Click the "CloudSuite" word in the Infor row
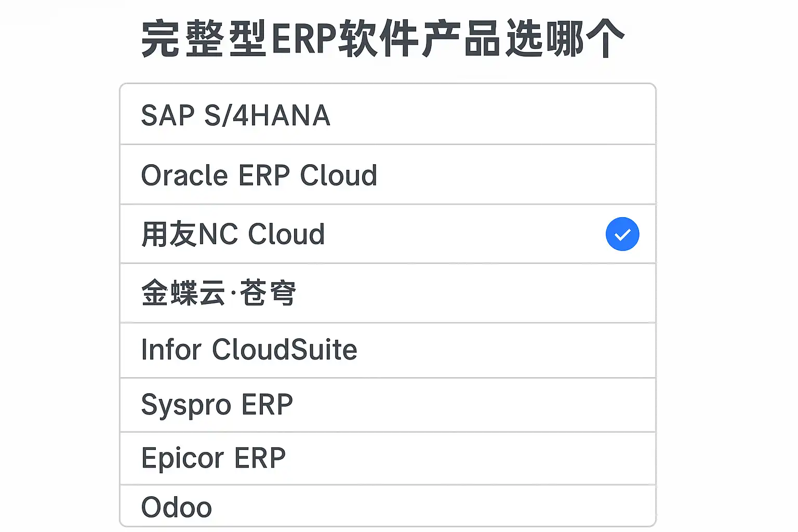The width and height of the screenshot is (798, 532). pos(284,350)
